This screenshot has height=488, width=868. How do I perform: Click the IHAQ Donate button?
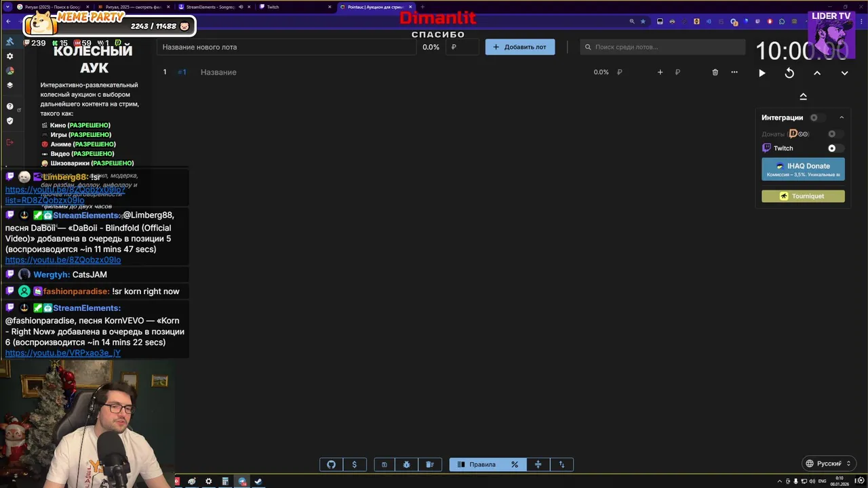pyautogui.click(x=803, y=169)
